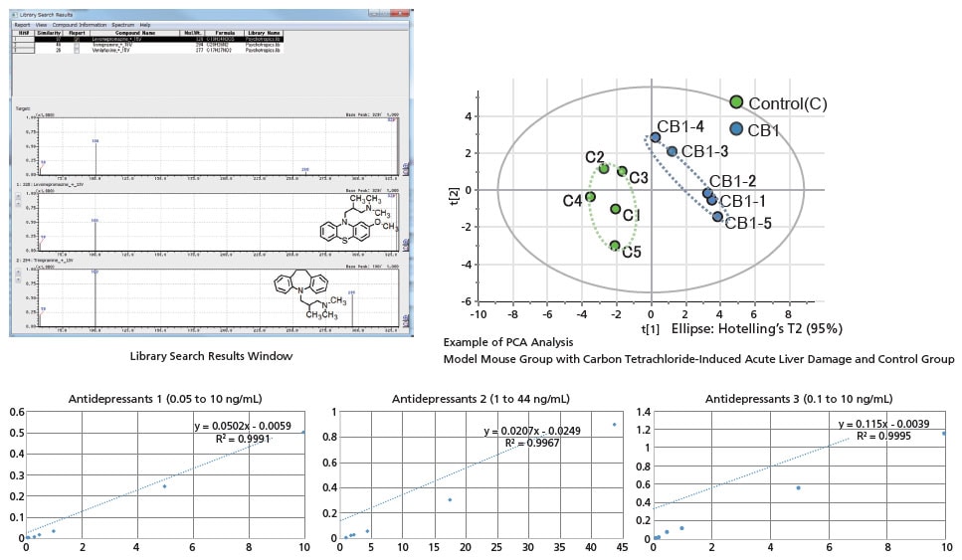
Task: Click the Compound Name column header
Action: (x=133, y=32)
